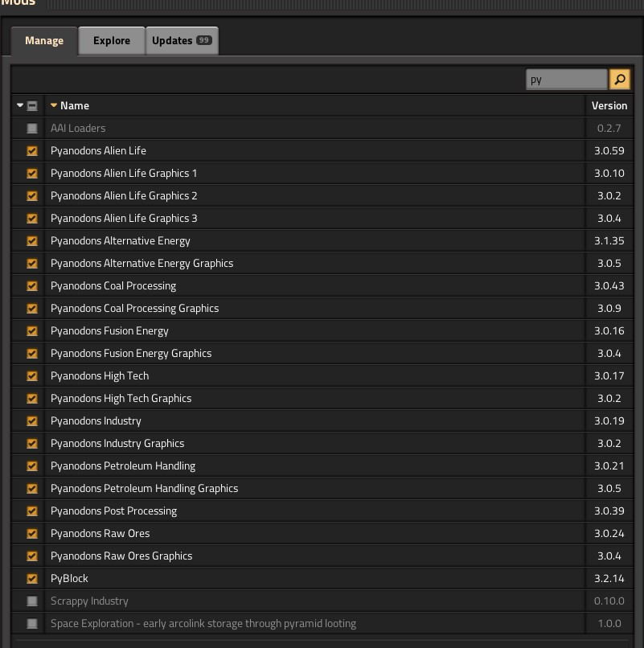The width and height of the screenshot is (644, 648).
Task: Select 'Pyanodons Alternative Energy' mod name
Action: coord(121,241)
